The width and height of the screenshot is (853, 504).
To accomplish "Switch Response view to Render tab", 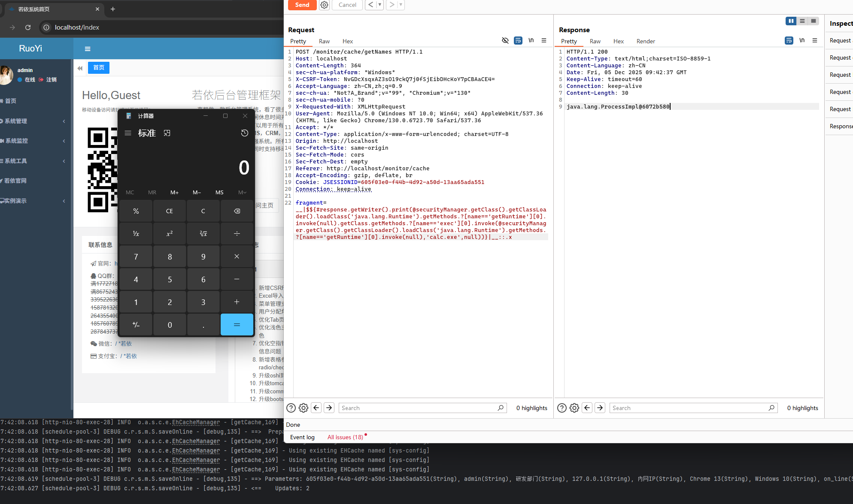I will (645, 41).
